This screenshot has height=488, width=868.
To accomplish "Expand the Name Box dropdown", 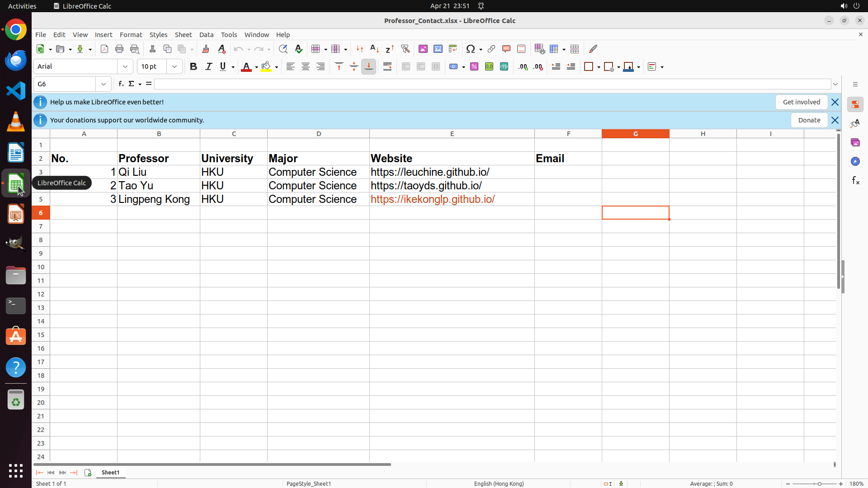I will tap(104, 84).
